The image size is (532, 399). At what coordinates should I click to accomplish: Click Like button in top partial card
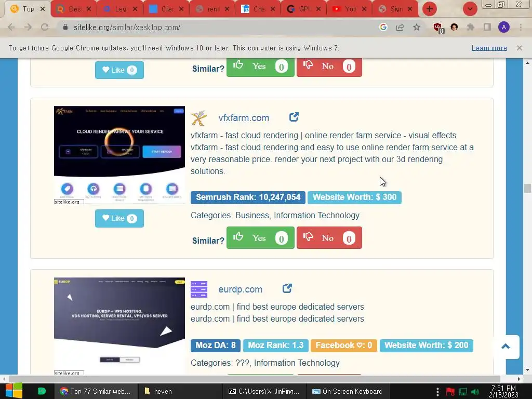119,70
